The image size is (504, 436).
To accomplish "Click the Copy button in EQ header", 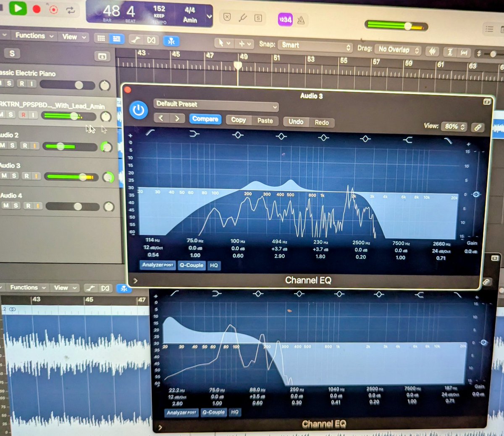I will click(238, 120).
